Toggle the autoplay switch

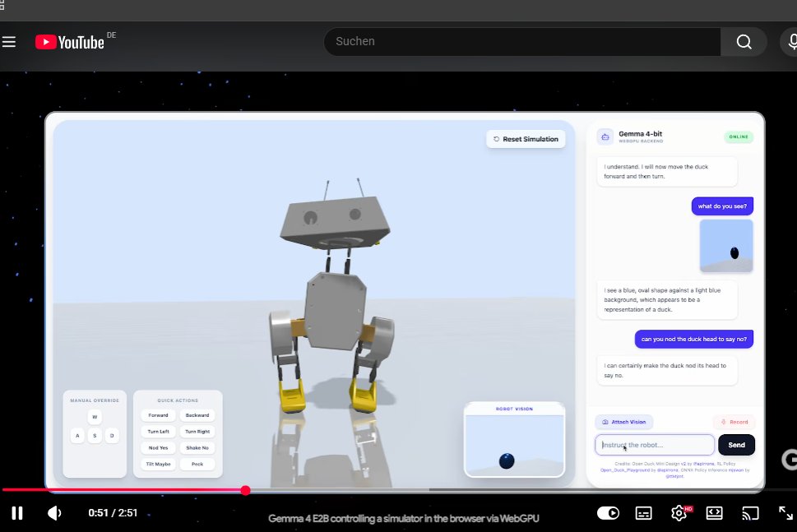pos(608,513)
